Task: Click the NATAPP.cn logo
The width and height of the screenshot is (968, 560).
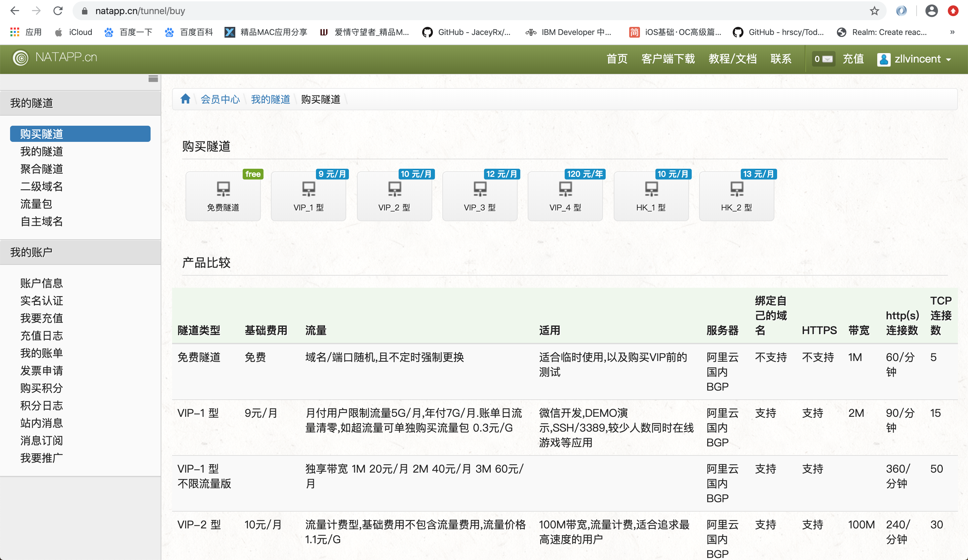Action: tap(55, 57)
